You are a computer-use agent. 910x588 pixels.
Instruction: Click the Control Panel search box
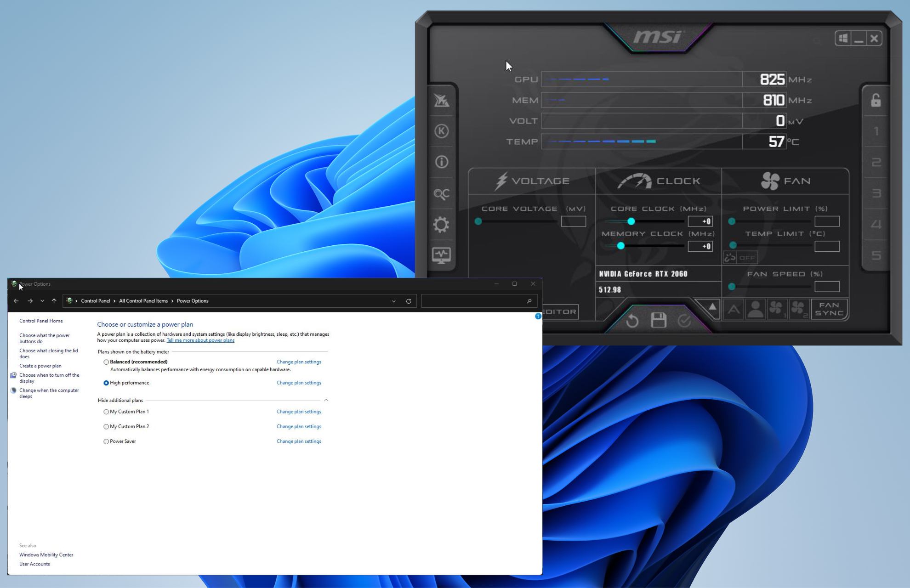478,301
